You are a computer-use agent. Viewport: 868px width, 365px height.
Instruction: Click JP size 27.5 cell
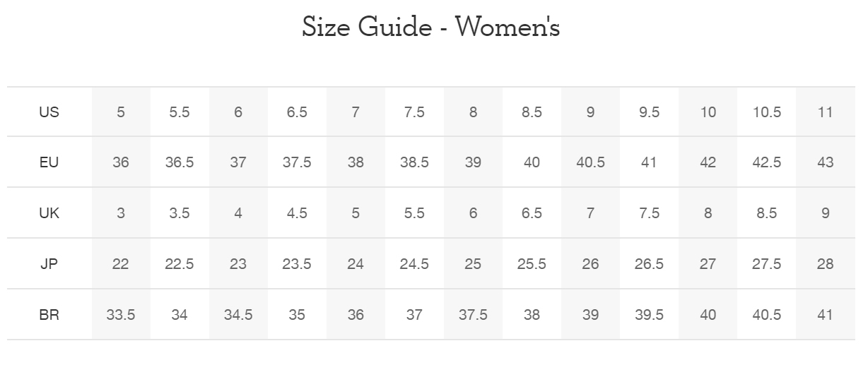(766, 264)
